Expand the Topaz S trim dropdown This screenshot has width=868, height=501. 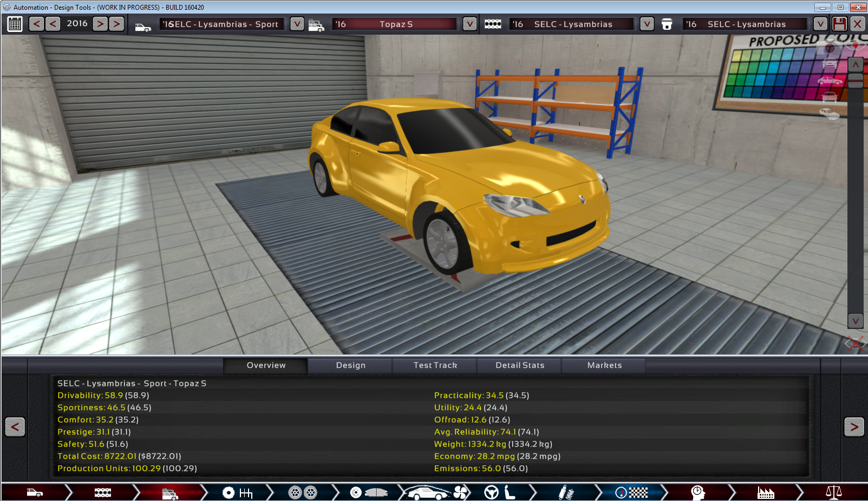[x=469, y=24]
